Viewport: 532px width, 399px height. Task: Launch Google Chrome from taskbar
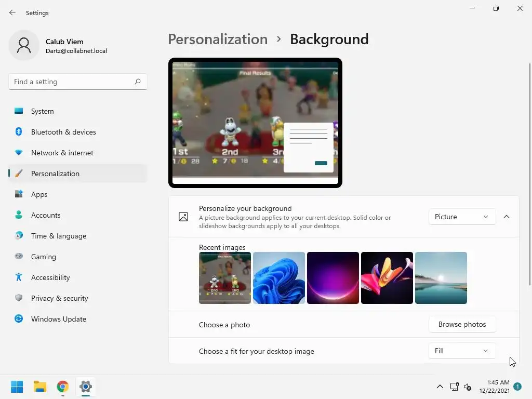(x=63, y=387)
